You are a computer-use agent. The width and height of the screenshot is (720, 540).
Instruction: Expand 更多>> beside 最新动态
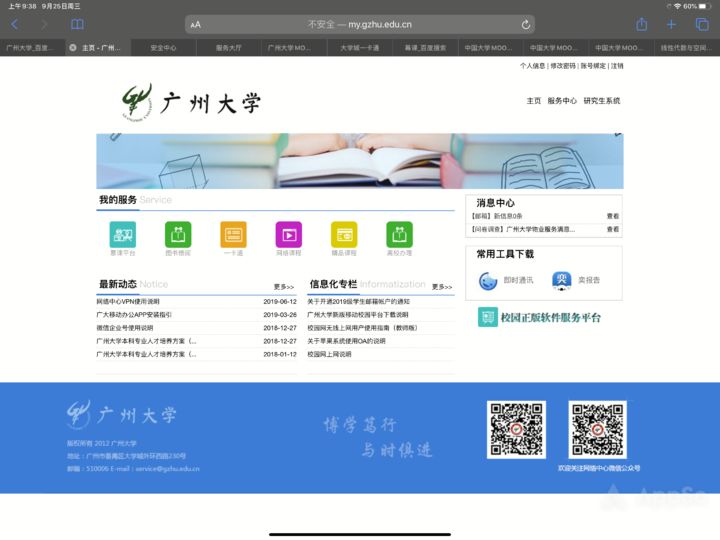click(x=284, y=287)
